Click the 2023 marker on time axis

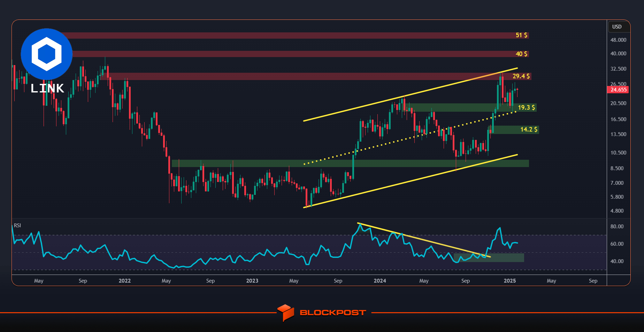[252, 281]
